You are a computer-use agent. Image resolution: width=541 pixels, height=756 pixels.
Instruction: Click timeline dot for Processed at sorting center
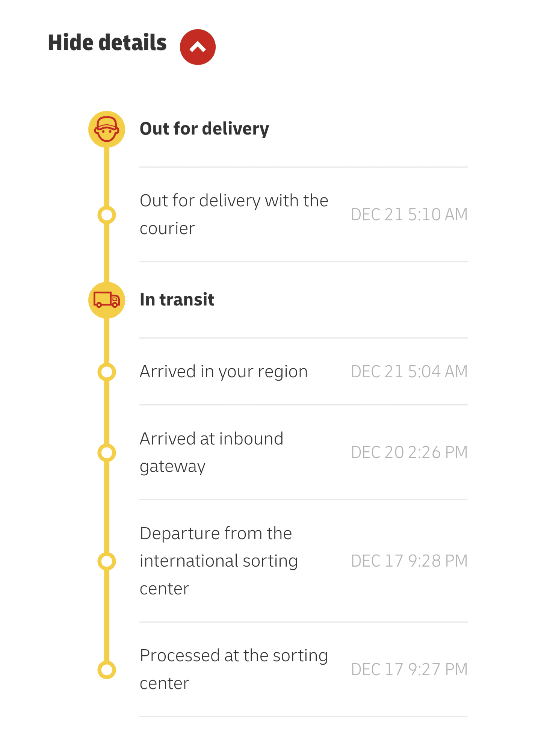[x=107, y=670]
